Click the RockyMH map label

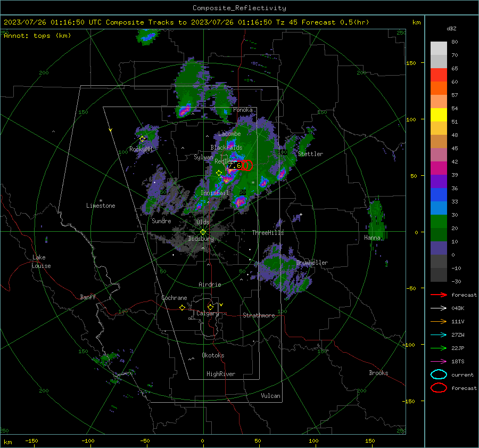141,149
